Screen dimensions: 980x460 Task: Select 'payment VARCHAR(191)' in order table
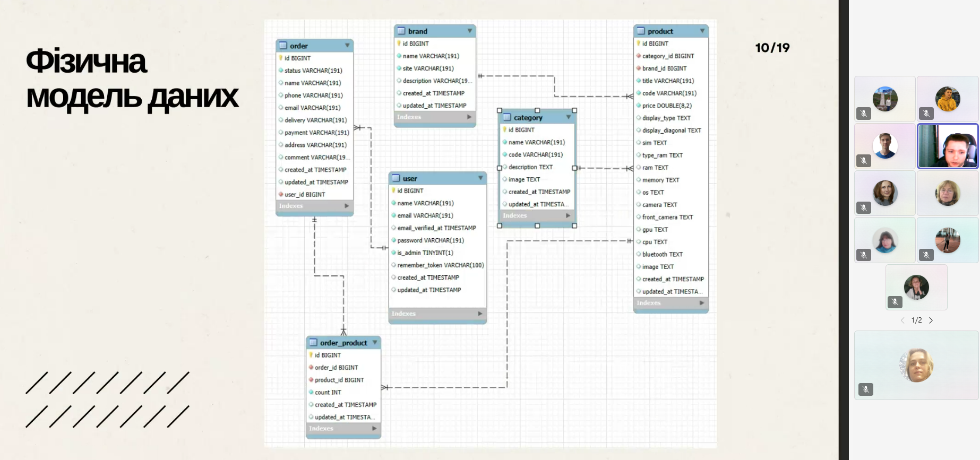click(317, 133)
